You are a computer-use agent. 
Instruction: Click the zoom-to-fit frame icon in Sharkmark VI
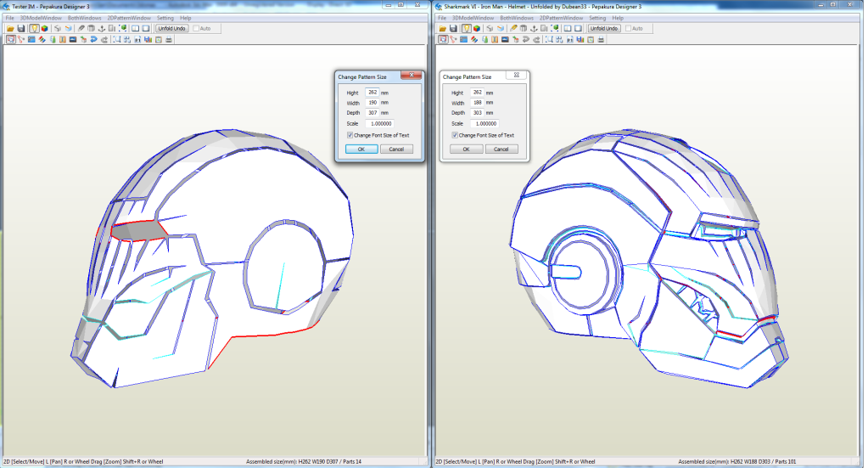549,39
